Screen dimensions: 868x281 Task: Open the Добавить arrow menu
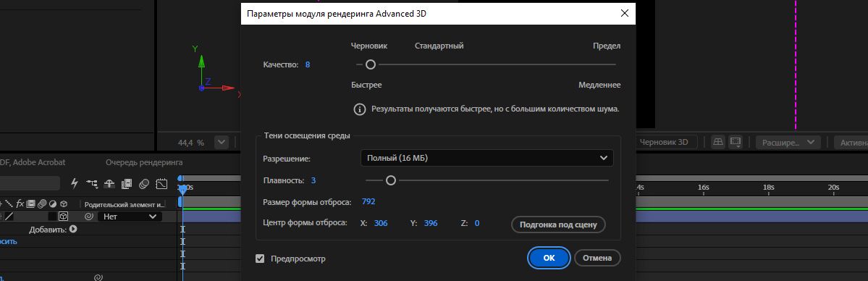coord(73,229)
